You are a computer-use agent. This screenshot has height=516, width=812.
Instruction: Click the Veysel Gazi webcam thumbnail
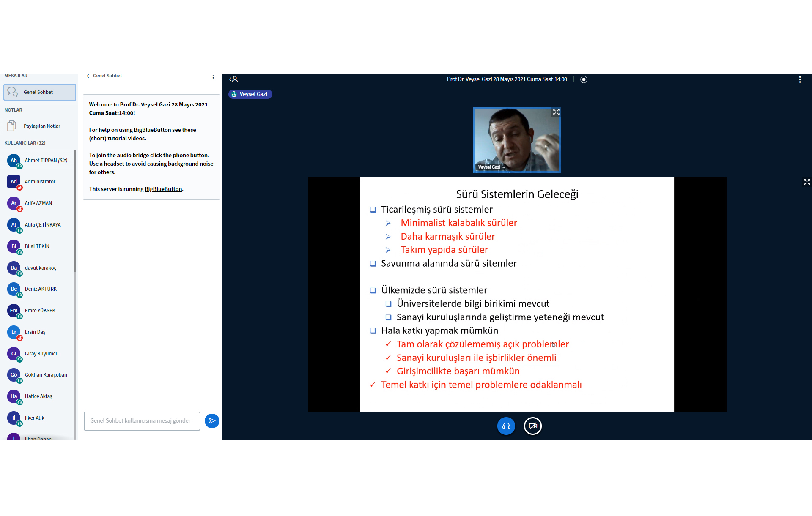(517, 140)
